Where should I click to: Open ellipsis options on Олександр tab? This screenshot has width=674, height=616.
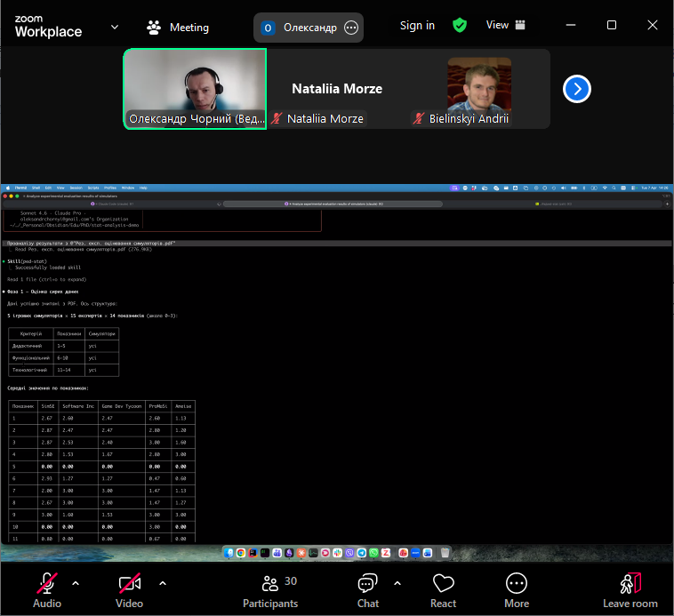pyautogui.click(x=351, y=28)
